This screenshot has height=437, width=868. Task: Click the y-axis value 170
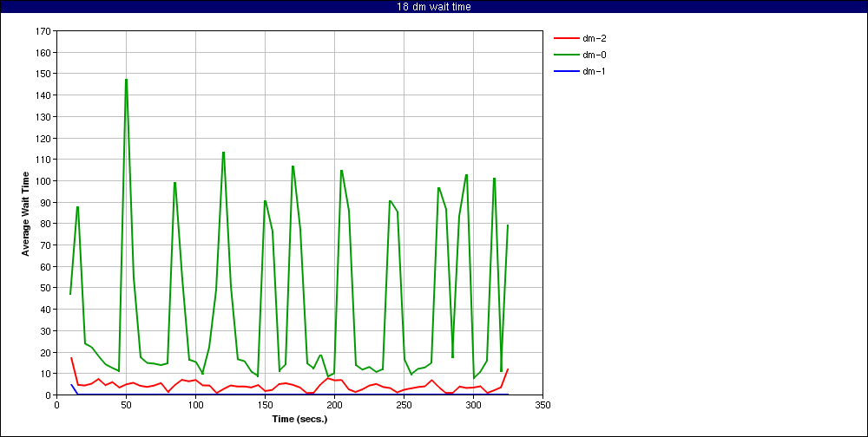(x=42, y=31)
